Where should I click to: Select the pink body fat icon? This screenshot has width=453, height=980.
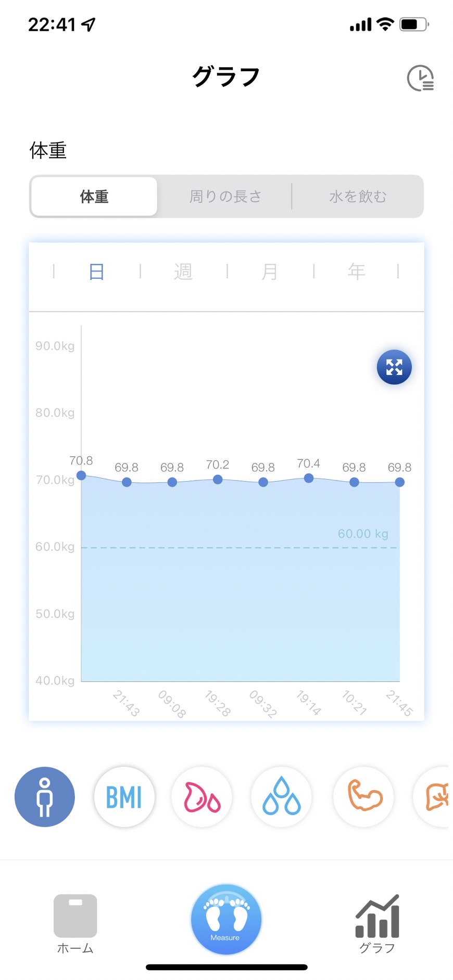click(x=202, y=796)
